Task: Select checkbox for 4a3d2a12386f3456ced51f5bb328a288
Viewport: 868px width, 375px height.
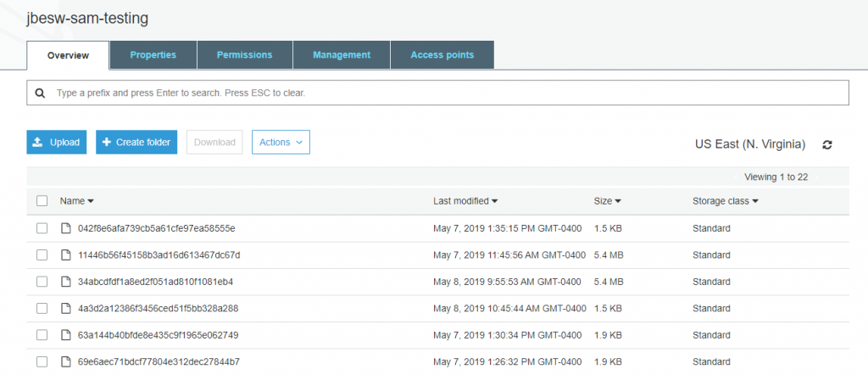Action: [x=42, y=308]
